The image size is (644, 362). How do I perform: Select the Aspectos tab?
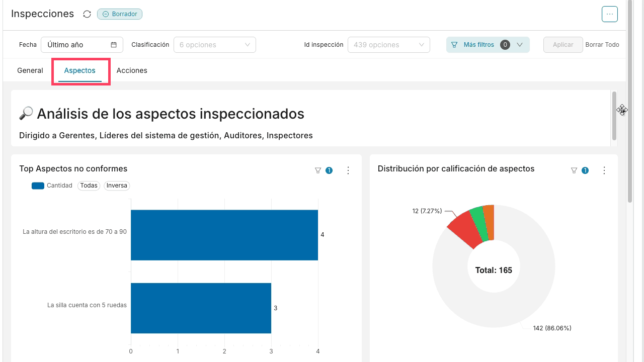(x=80, y=70)
